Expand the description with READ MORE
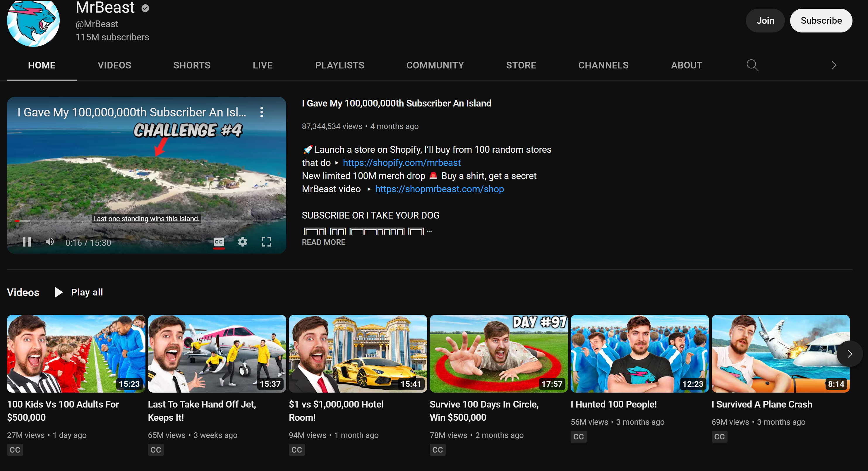The image size is (868, 471). click(323, 242)
